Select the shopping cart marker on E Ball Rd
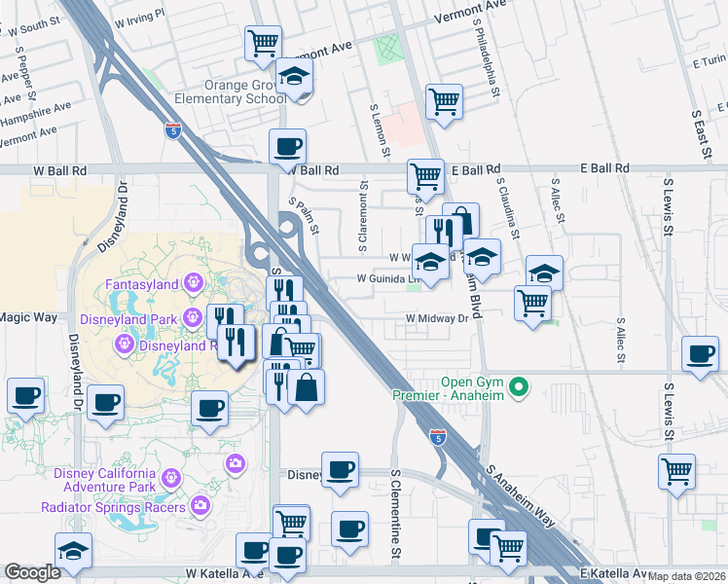This screenshot has width=728, height=584. 425,179
